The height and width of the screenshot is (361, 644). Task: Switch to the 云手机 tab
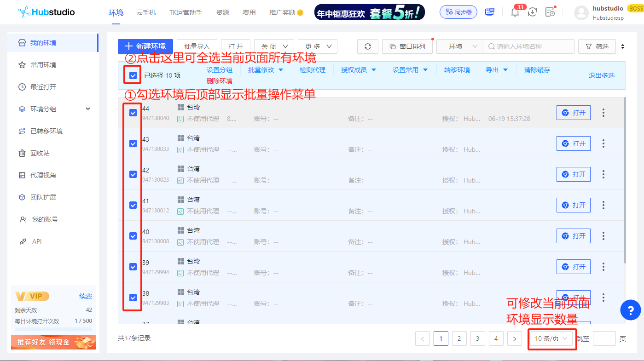tap(146, 12)
